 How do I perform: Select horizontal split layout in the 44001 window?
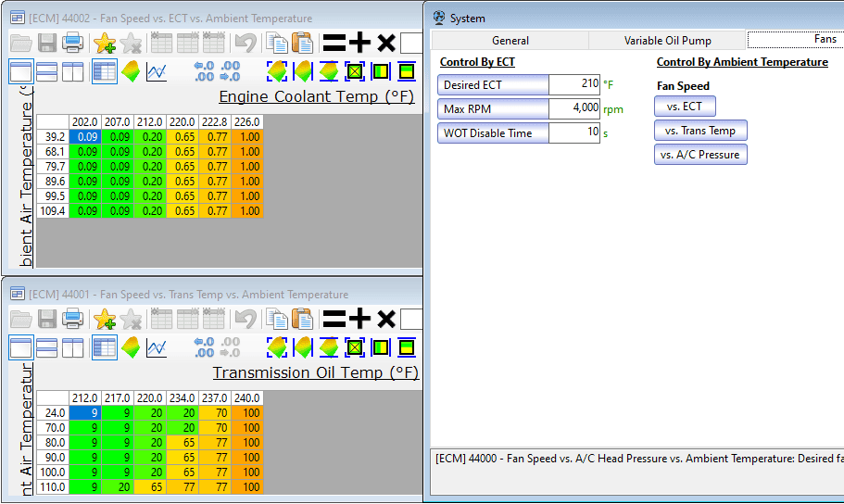click(x=47, y=347)
